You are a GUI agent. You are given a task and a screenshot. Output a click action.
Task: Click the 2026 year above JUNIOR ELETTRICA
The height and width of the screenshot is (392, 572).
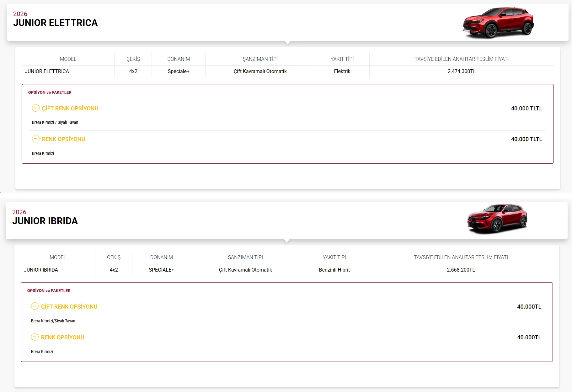coord(20,14)
